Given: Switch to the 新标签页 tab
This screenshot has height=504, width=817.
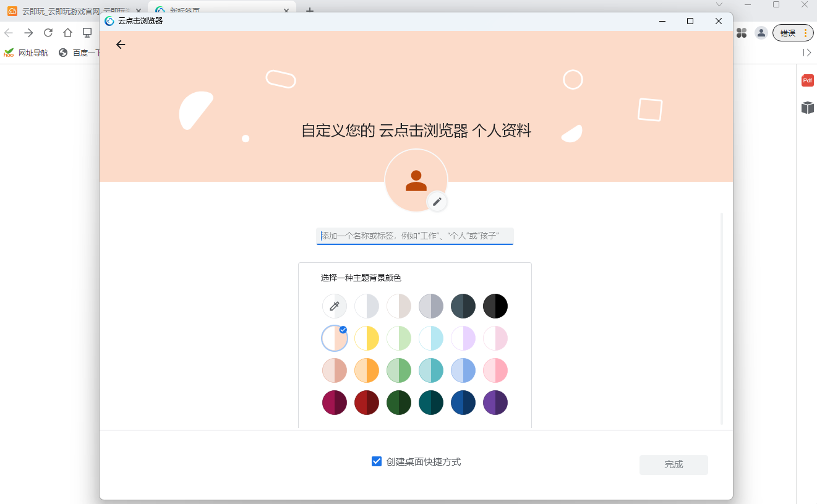Looking at the screenshot, I should [186, 11].
